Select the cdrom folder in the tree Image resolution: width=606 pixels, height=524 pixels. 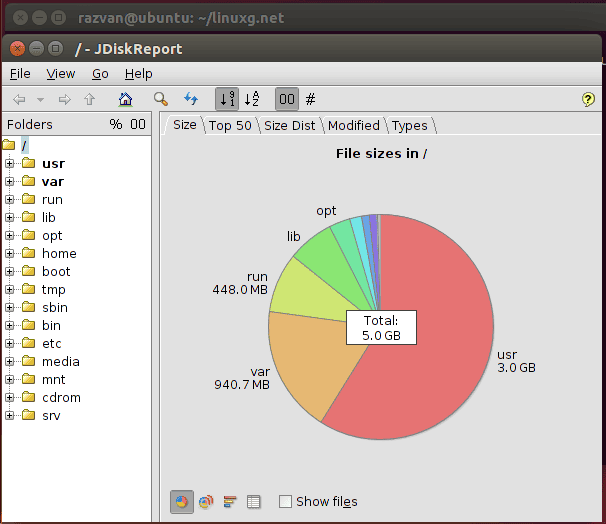click(61, 397)
